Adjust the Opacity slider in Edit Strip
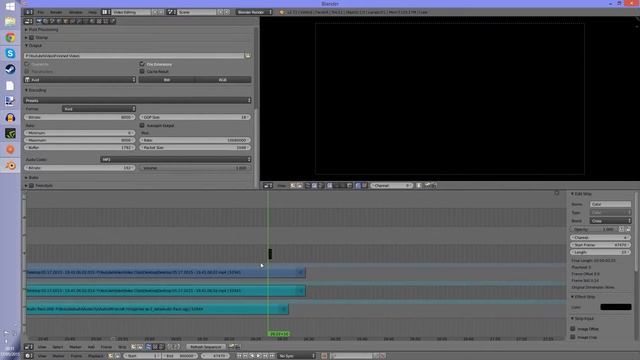The height and width of the screenshot is (360, 640). 595,229
